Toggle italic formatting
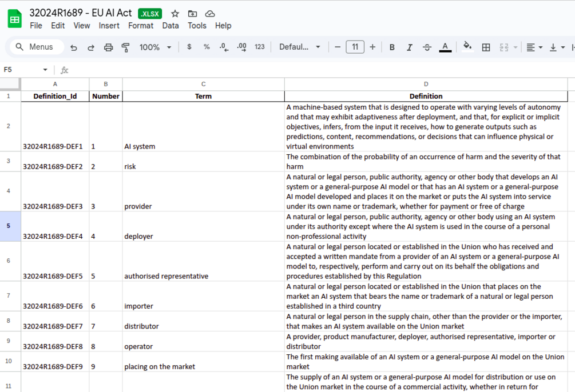Image resolution: width=575 pixels, height=392 pixels. (410, 47)
